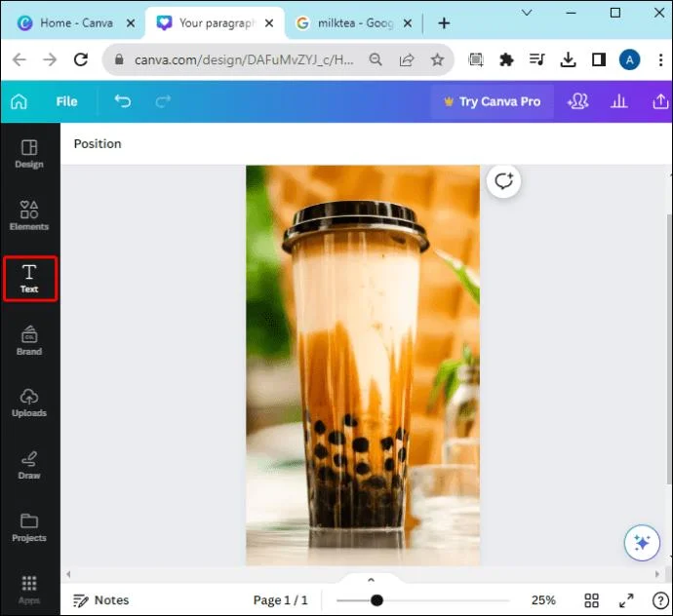Open the Uploads panel

(x=29, y=403)
